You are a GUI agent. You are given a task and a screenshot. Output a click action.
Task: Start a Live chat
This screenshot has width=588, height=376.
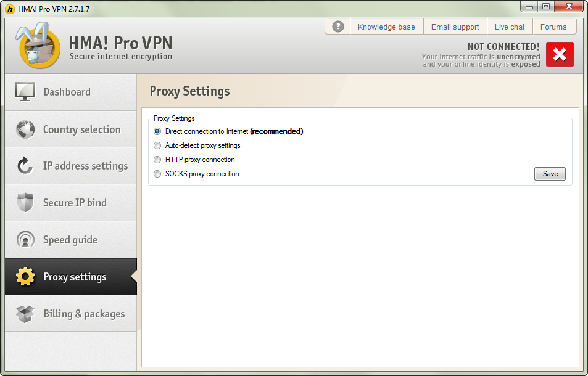coord(510,27)
